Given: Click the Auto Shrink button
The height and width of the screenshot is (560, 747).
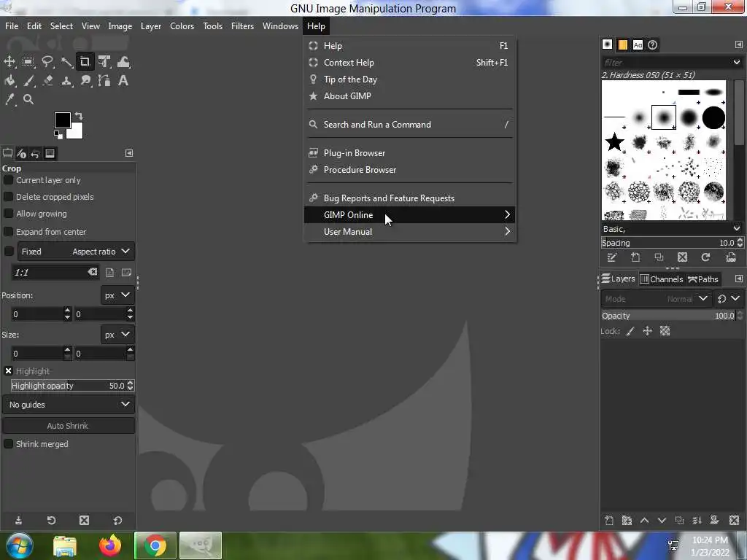Looking at the screenshot, I should click(69, 426).
